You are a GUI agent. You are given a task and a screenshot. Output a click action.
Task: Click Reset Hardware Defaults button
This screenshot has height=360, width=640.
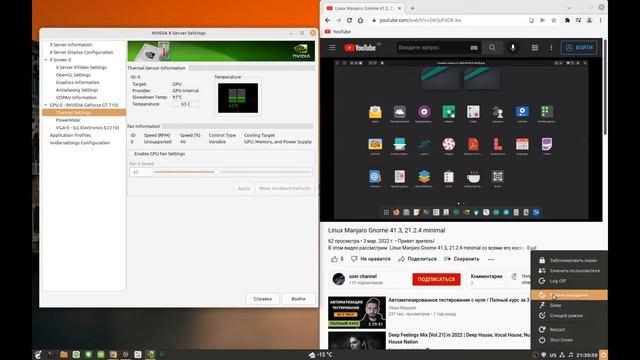[x=284, y=189]
